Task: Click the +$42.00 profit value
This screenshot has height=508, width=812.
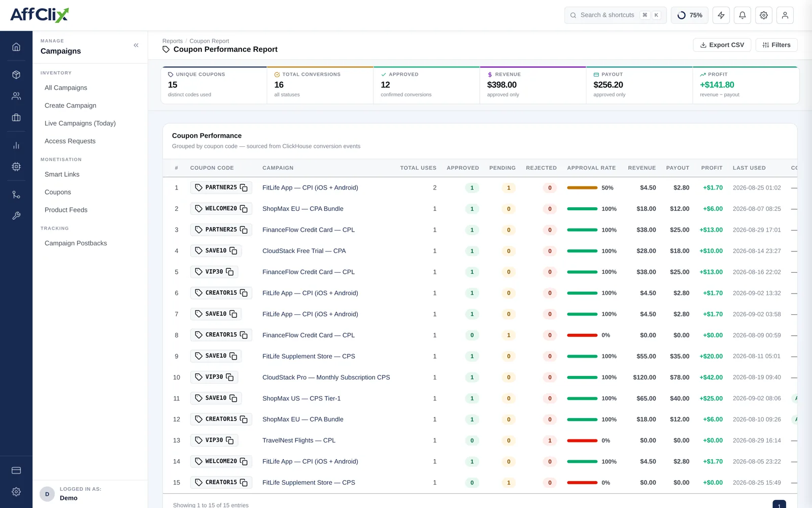Action: (x=711, y=377)
